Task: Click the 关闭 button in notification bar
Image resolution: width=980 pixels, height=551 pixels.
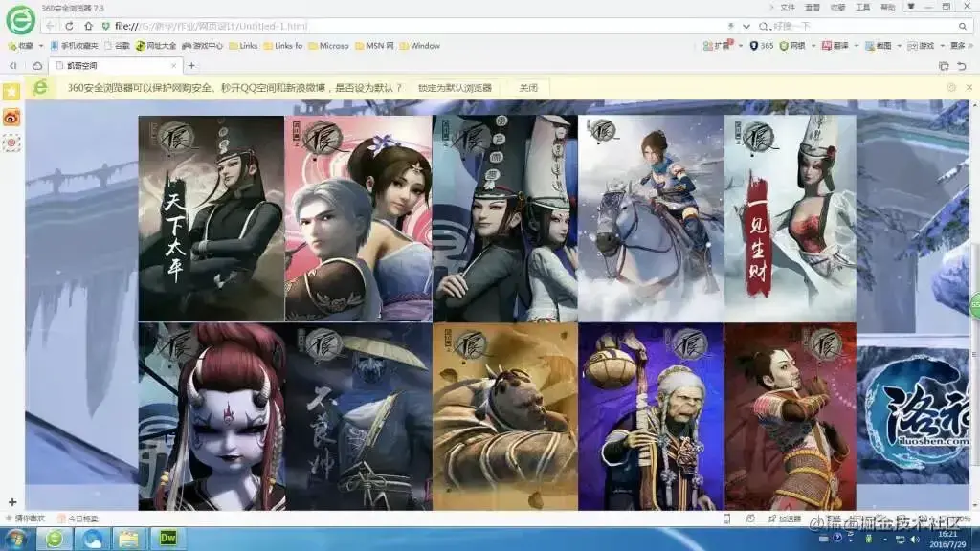Action: tap(528, 88)
